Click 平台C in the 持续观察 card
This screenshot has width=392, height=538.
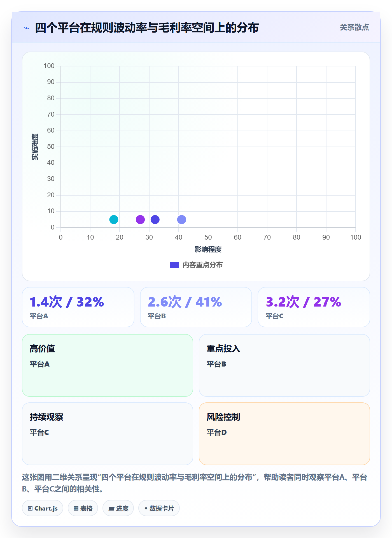pyautogui.click(x=39, y=432)
